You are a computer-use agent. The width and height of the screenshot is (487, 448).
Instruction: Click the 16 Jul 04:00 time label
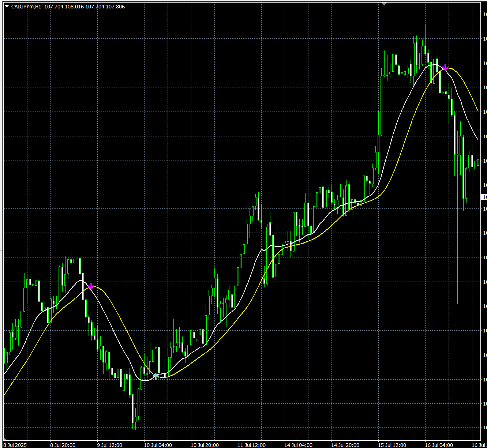(x=439, y=445)
